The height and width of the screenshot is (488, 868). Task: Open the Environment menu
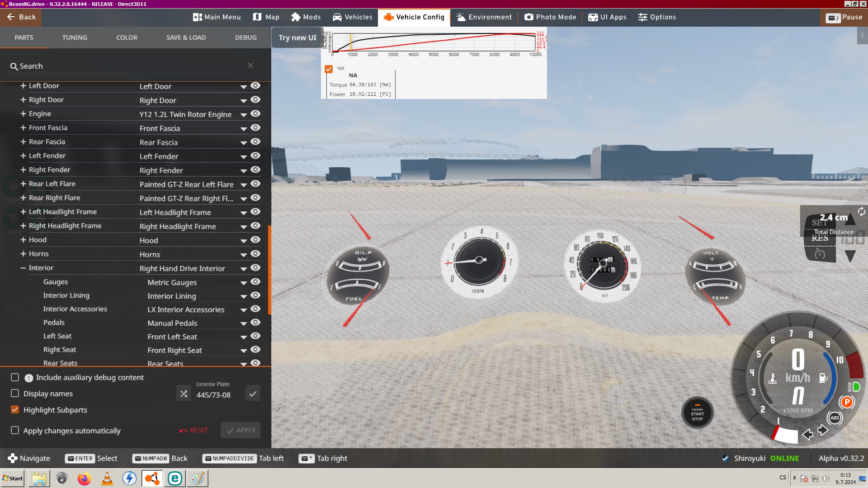point(484,17)
